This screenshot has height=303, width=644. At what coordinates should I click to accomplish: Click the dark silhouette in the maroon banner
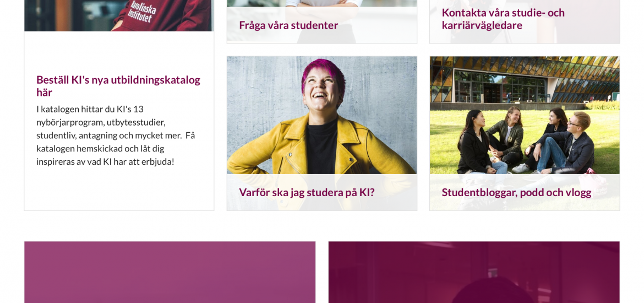point(493,291)
